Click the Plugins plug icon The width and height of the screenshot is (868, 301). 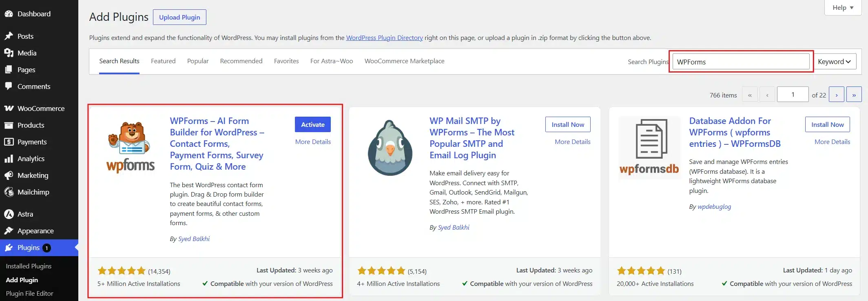tap(9, 248)
